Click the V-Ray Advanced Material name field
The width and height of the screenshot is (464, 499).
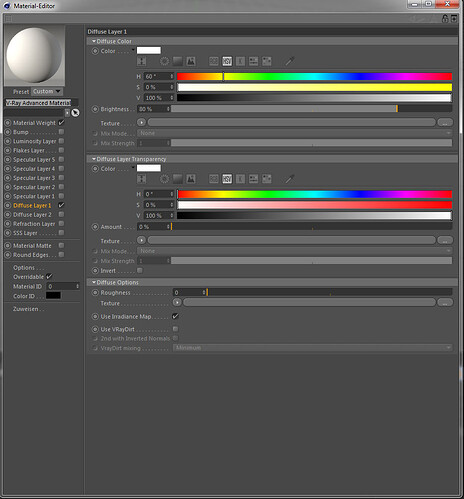click(41, 103)
